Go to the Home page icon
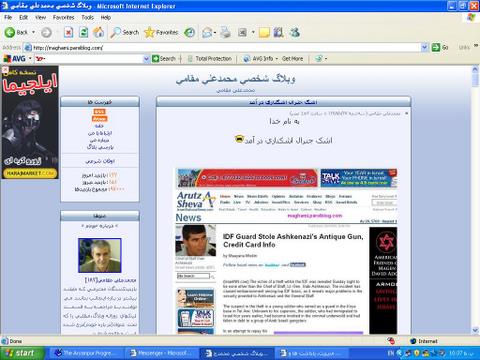 [x=98, y=32]
